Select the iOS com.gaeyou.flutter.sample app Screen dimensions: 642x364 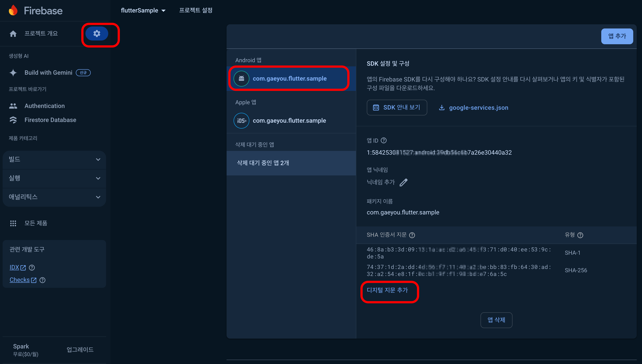289,121
